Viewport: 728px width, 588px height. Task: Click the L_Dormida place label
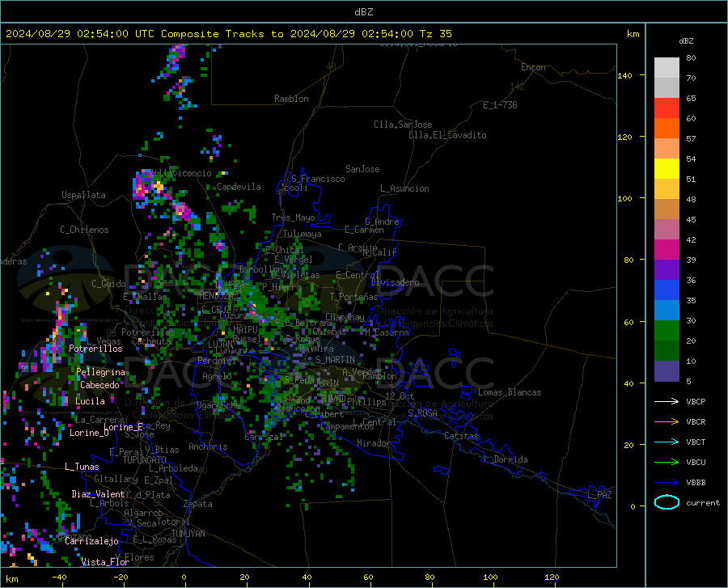click(x=506, y=459)
